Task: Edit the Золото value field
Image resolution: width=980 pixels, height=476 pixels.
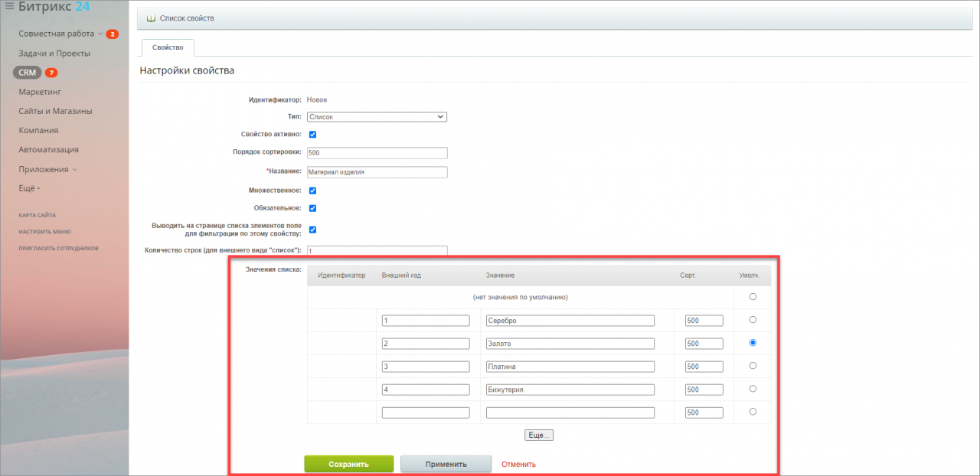Action: (x=570, y=344)
